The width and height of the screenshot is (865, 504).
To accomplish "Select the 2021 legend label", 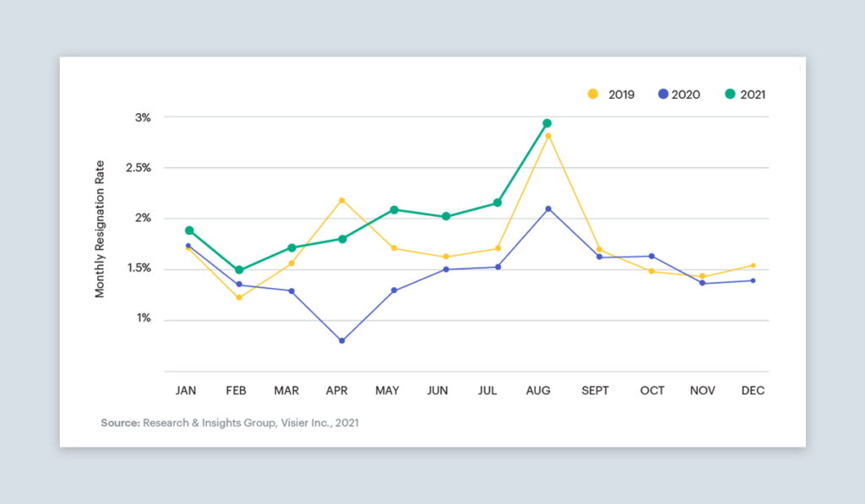I will tap(753, 95).
